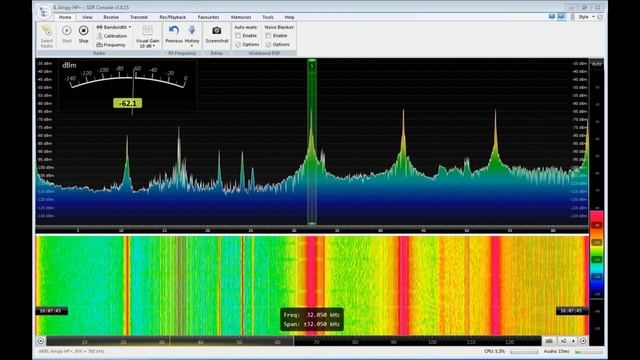Click the right waterfall timestamp label
The height and width of the screenshot is (360, 640).
572,311
